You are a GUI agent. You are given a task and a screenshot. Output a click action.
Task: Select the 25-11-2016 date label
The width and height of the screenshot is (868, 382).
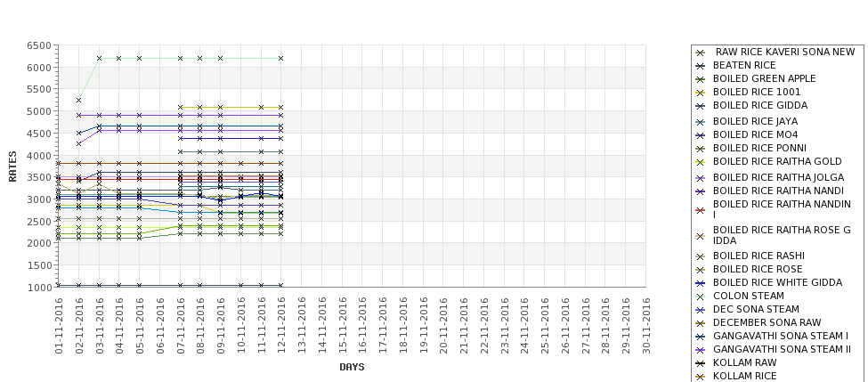pos(545,326)
